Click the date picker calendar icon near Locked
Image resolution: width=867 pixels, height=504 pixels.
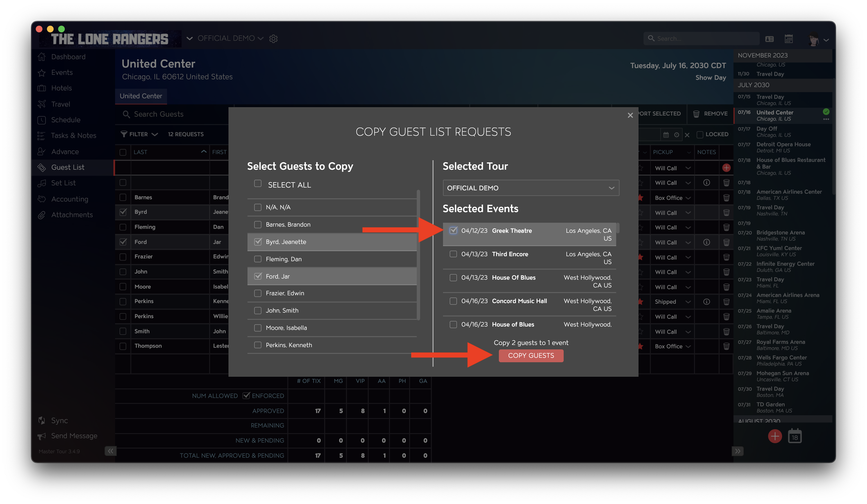point(666,135)
